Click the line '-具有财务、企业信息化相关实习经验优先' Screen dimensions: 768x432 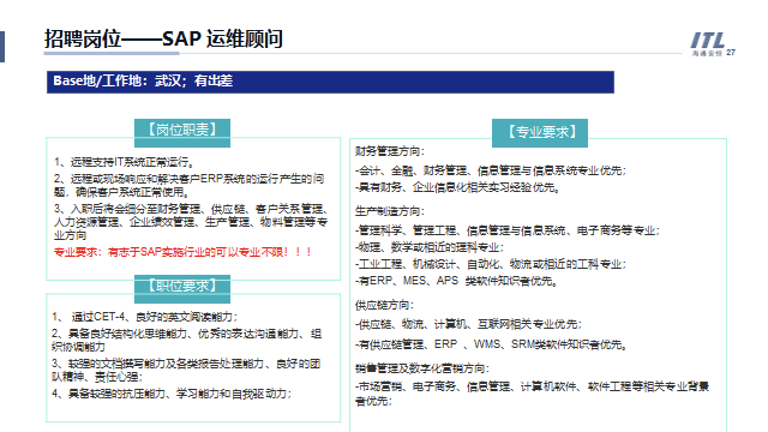[457, 187]
